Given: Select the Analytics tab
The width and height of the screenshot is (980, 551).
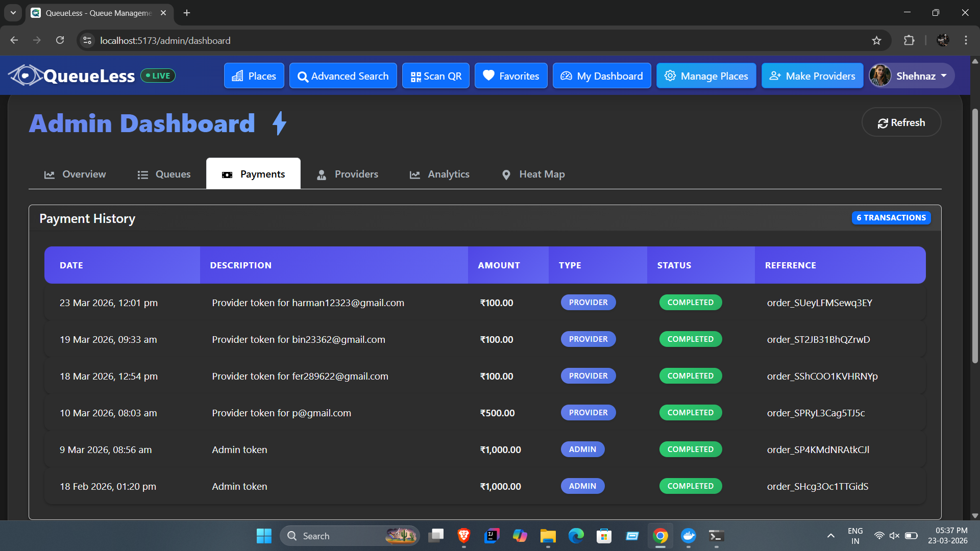Looking at the screenshot, I should click(x=439, y=174).
